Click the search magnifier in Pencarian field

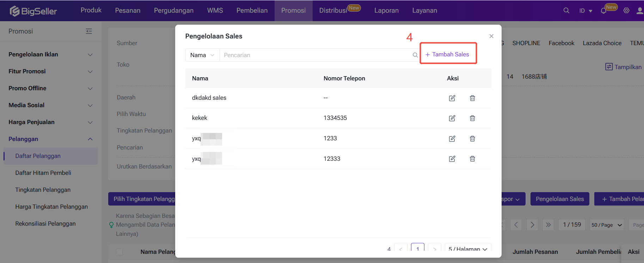415,55
